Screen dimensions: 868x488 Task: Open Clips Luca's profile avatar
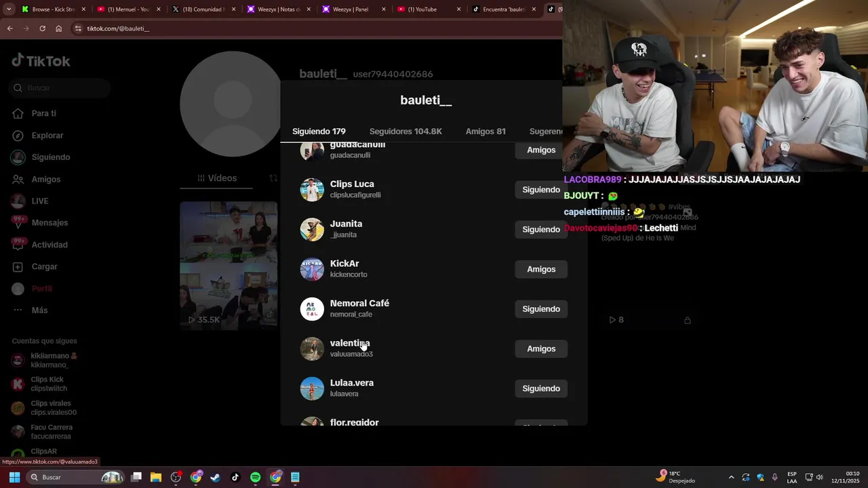pos(312,190)
